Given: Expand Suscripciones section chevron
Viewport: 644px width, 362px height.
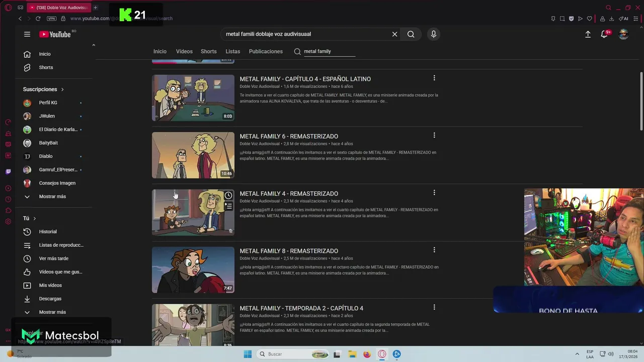Looking at the screenshot, I should (62, 89).
